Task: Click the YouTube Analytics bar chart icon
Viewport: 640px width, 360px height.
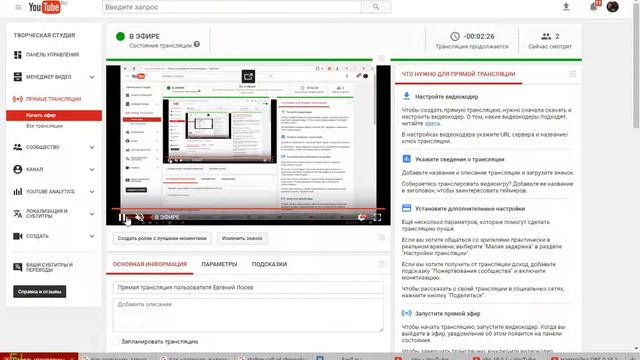Action: point(18,191)
